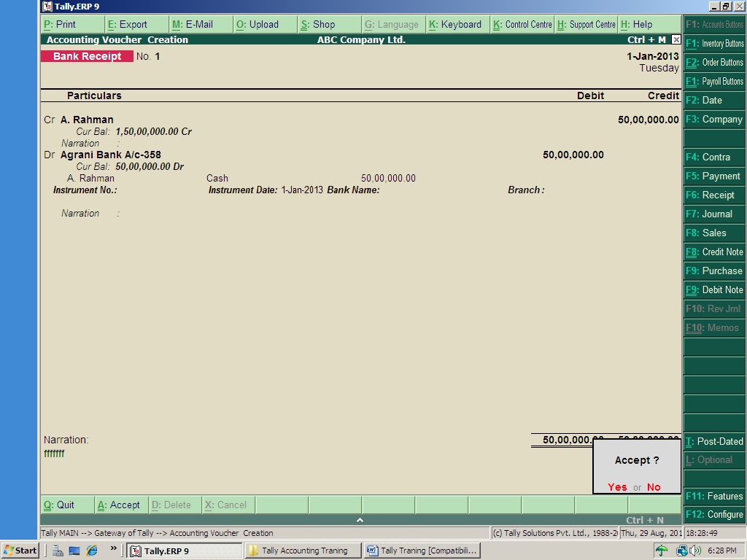
Task: Click the green arrow icon in the system tray
Action: tap(661, 550)
